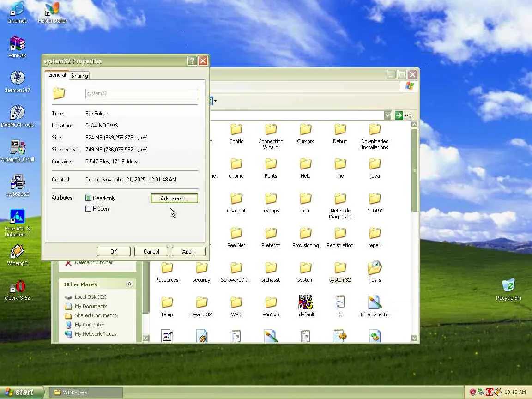Launch the Winamp3 desktop shortcut
Image resolution: width=532 pixels, height=399 pixels.
pyautogui.click(x=17, y=255)
